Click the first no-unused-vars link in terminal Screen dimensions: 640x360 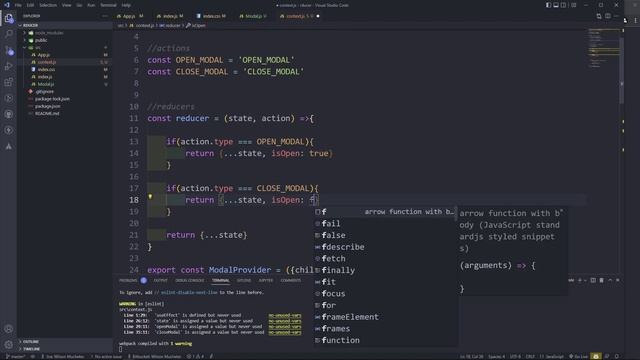coord(285,316)
